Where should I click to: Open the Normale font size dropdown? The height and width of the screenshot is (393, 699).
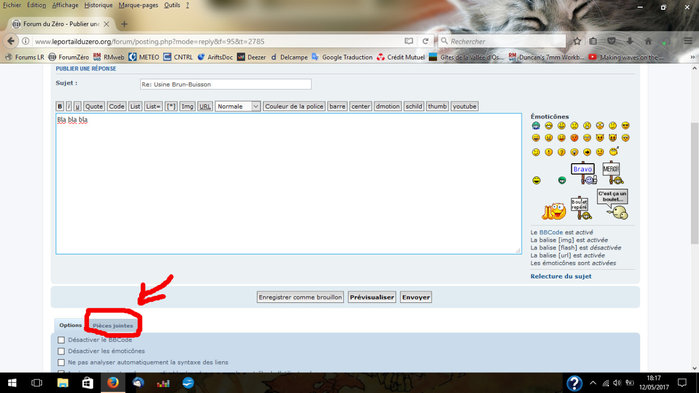238,106
